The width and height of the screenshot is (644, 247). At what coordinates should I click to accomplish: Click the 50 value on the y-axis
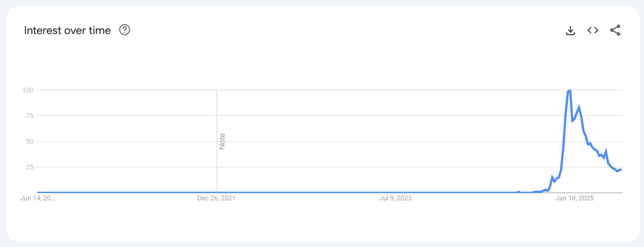[30, 141]
